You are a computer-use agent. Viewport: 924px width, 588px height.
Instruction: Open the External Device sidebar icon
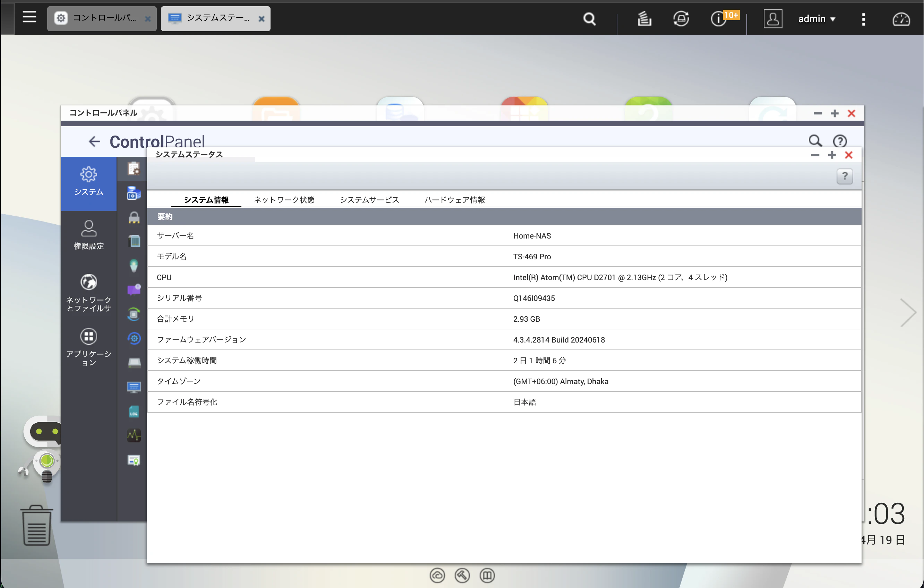point(134,363)
